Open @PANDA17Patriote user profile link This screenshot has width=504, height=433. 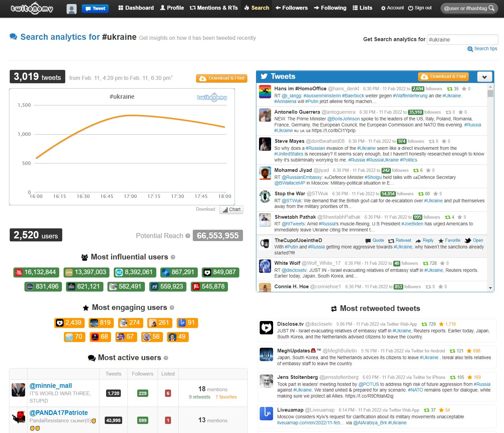pyautogui.click(x=59, y=413)
